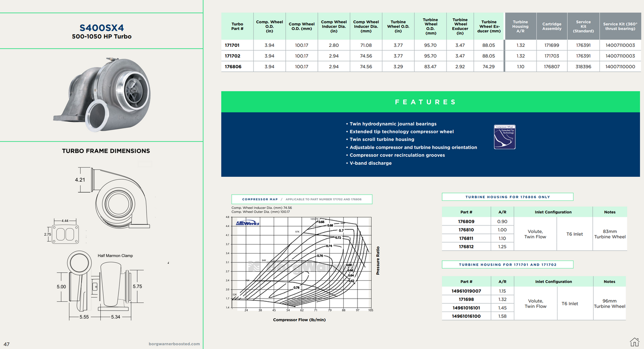The width and height of the screenshot is (644, 349).
Task: Click 'TURBINE HOUSING FOR 176806 ONLY' heading
Action: tap(508, 197)
